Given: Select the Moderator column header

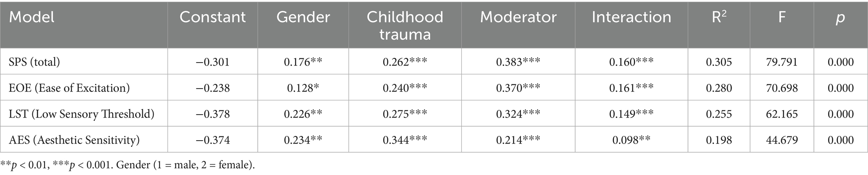Looking at the screenshot, I should [x=518, y=17].
